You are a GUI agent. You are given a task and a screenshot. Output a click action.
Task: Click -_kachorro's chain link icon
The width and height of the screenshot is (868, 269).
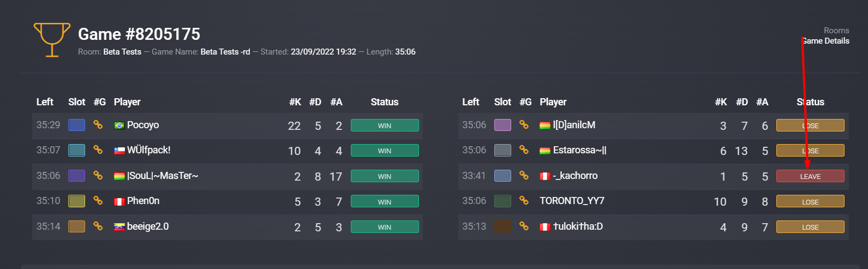524,176
